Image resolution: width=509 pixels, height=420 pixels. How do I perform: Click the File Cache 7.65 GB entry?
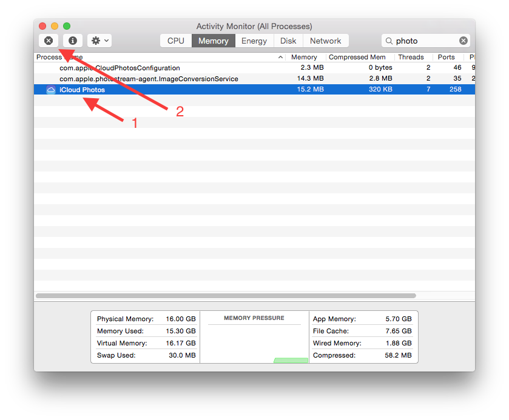pos(362,331)
